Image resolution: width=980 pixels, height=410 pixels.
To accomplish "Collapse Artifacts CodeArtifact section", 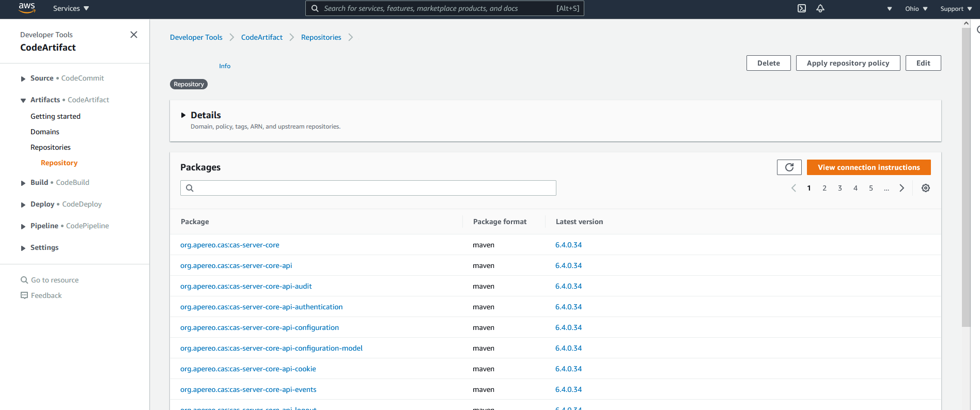I will coord(23,100).
